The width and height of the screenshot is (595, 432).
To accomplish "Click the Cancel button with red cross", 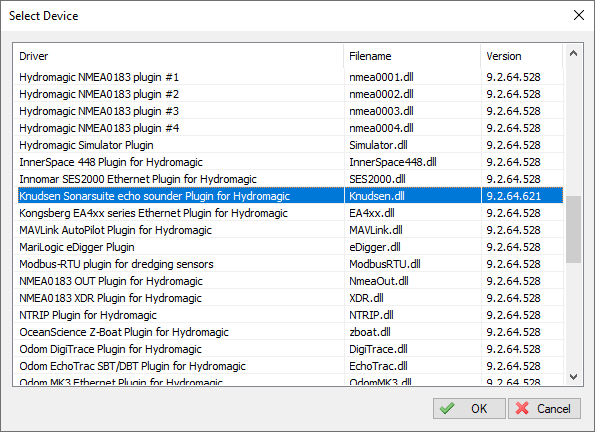I will click(544, 408).
